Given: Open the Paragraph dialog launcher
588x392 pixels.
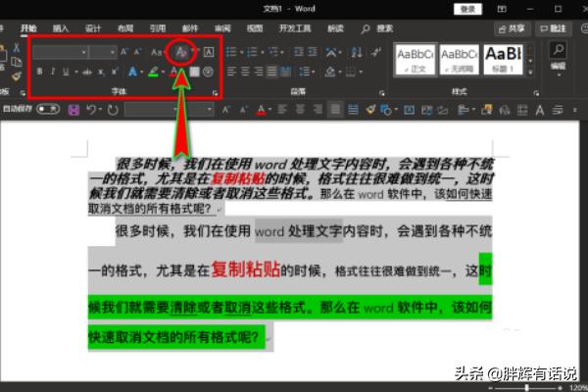Looking at the screenshot, I should [x=382, y=93].
